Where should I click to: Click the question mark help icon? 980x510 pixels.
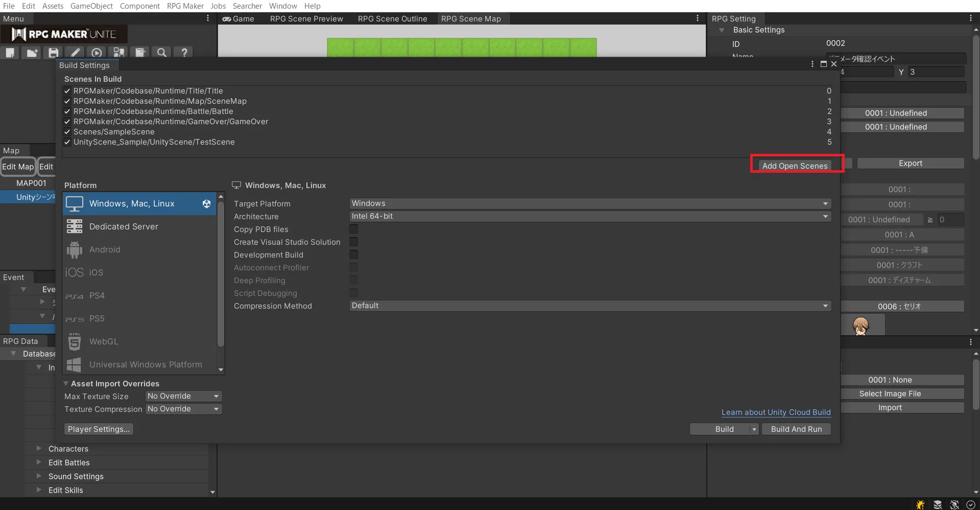(184, 52)
